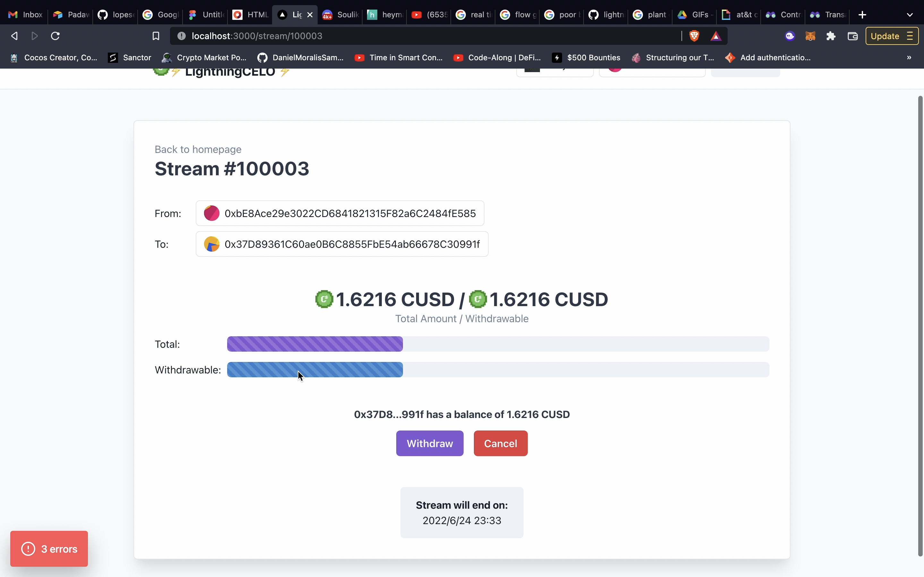Image resolution: width=924 pixels, height=577 pixels.
Task: Open the MetaMask fox extension
Action: coord(810,36)
